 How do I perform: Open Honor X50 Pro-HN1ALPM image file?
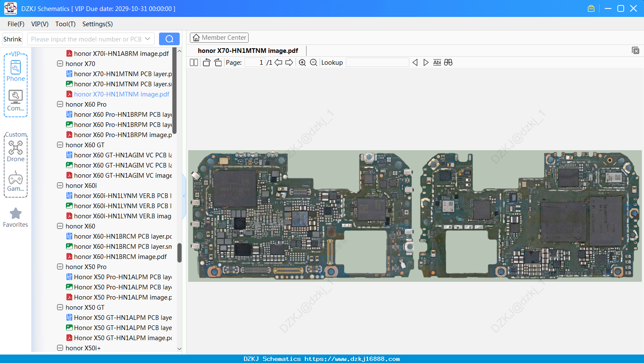[119, 297]
